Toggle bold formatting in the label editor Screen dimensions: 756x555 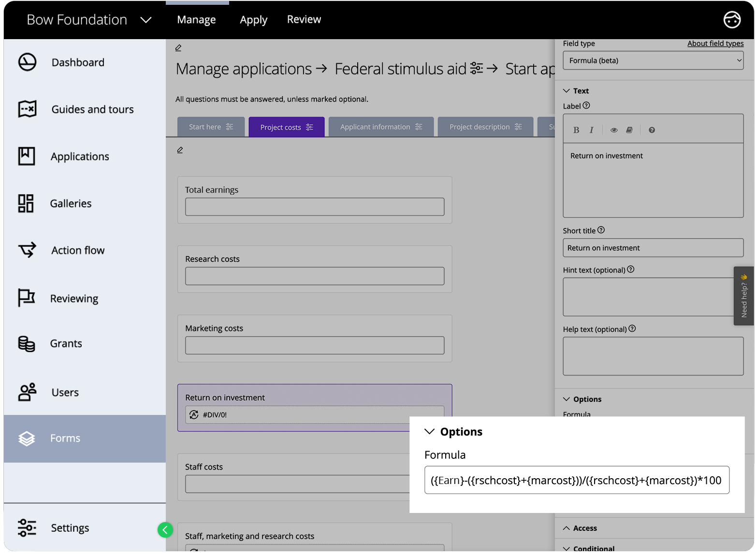tap(576, 129)
